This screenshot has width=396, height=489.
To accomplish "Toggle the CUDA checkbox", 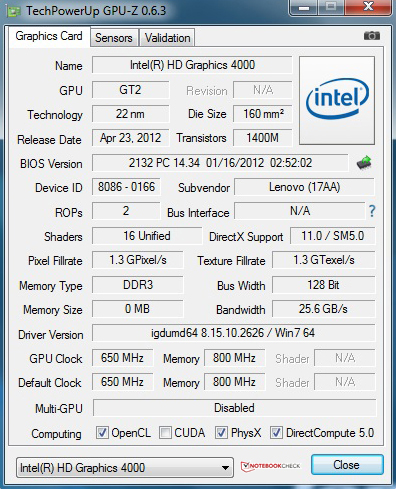I will coord(165,433).
